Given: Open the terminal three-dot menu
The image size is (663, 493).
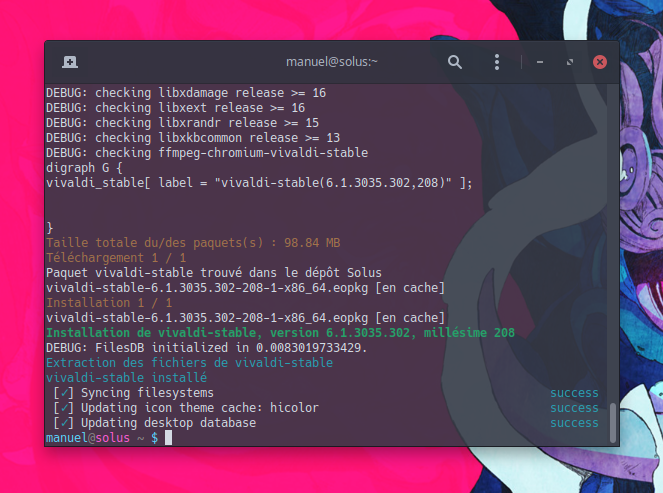Looking at the screenshot, I should 497,62.
